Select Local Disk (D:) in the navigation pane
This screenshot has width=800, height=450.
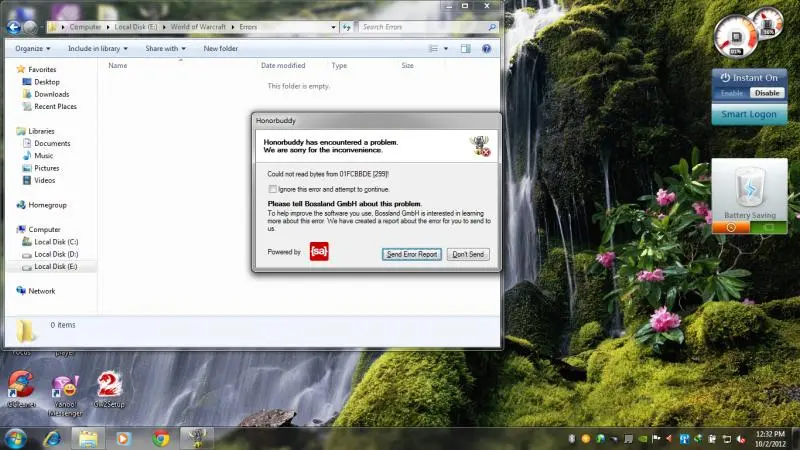[x=56, y=254]
